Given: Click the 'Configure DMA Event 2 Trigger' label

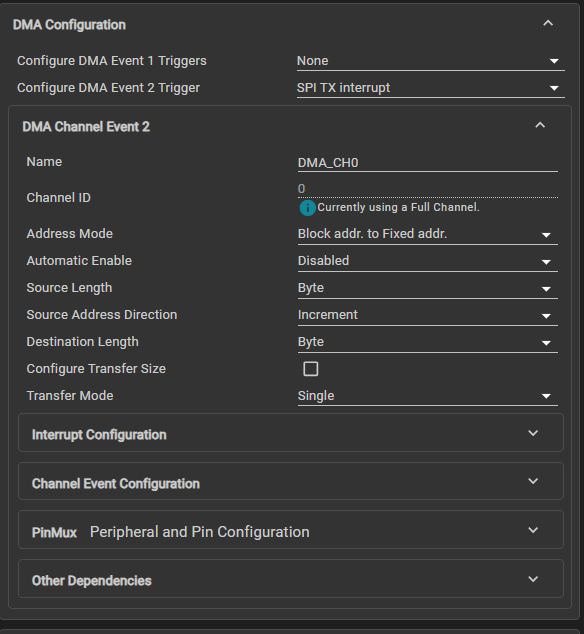Looking at the screenshot, I should tap(108, 88).
